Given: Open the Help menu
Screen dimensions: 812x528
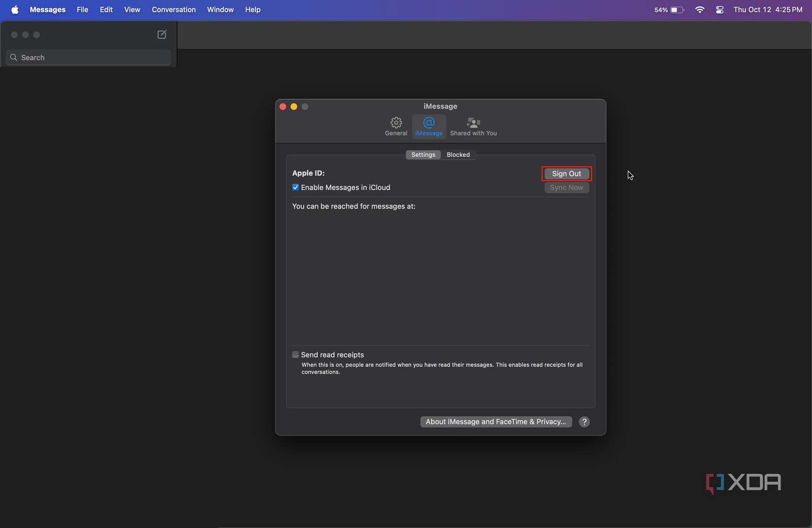Looking at the screenshot, I should pos(253,10).
